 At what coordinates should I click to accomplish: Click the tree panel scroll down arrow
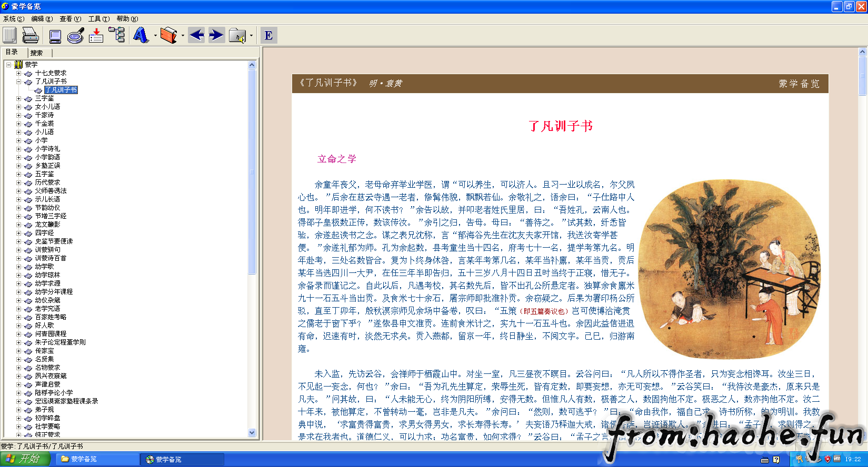pos(252,433)
